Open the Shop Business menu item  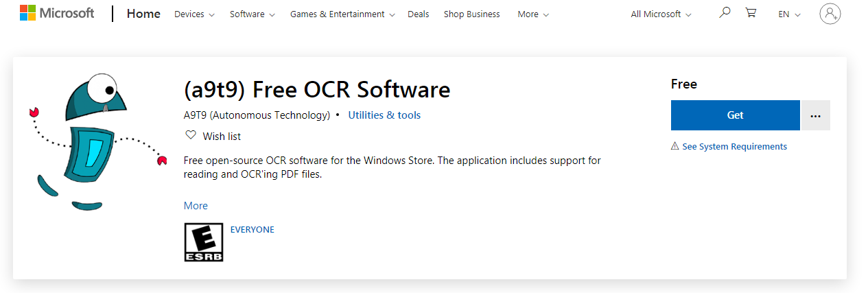(471, 14)
